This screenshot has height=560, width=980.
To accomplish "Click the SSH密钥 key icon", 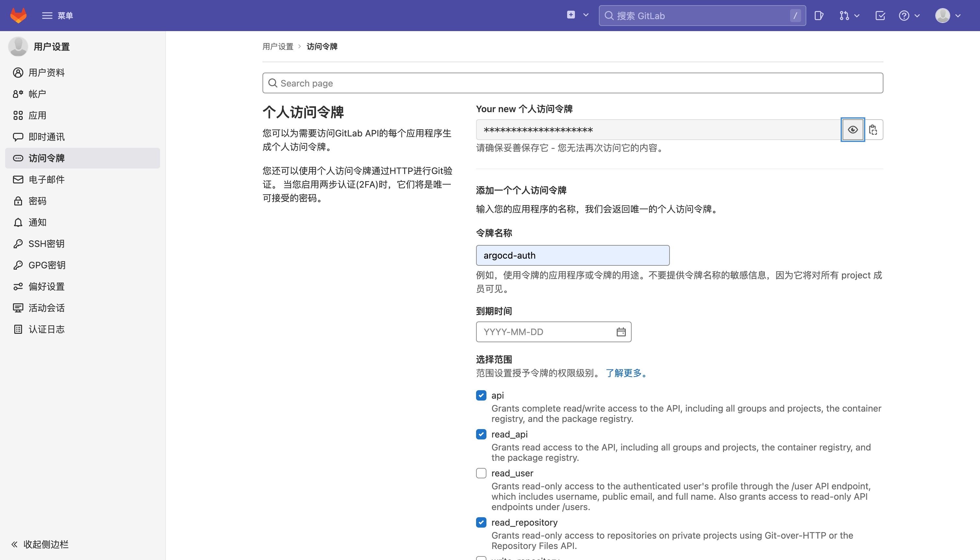I will click(18, 243).
